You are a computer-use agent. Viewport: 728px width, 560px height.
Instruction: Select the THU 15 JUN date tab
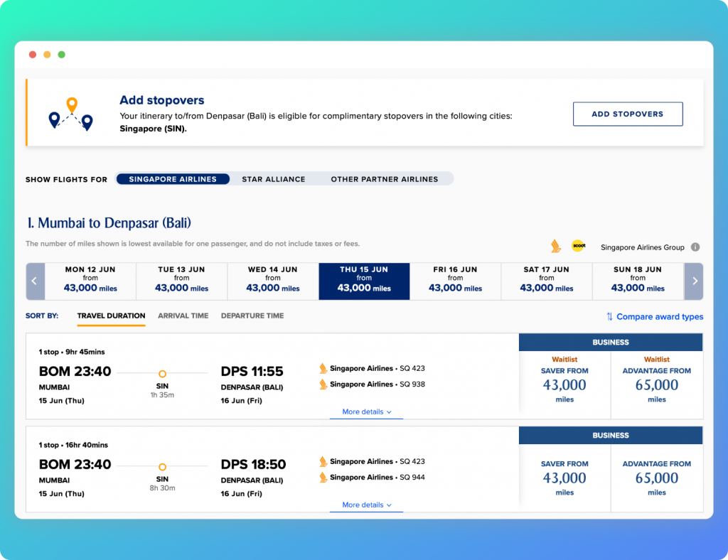(x=364, y=281)
